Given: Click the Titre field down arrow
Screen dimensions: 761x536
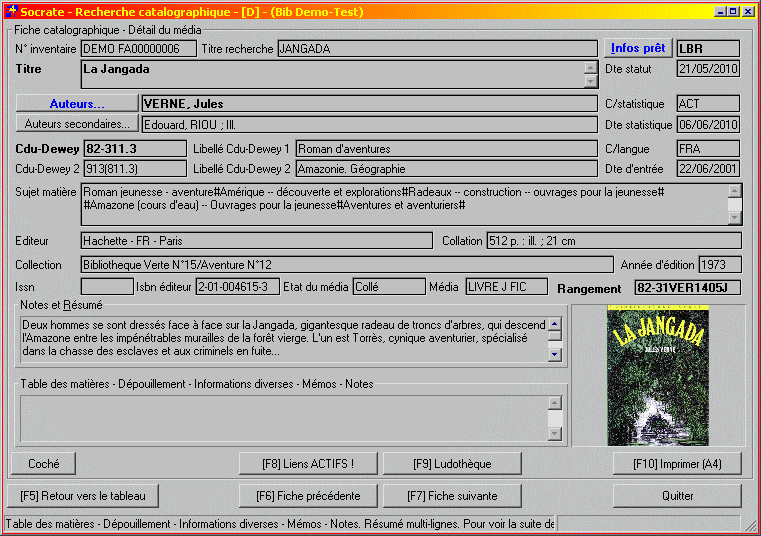Looking at the screenshot, I should [591, 81].
